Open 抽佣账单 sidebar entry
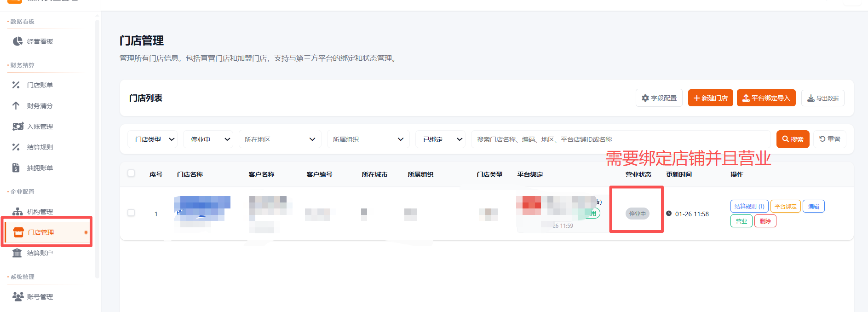 (40, 168)
